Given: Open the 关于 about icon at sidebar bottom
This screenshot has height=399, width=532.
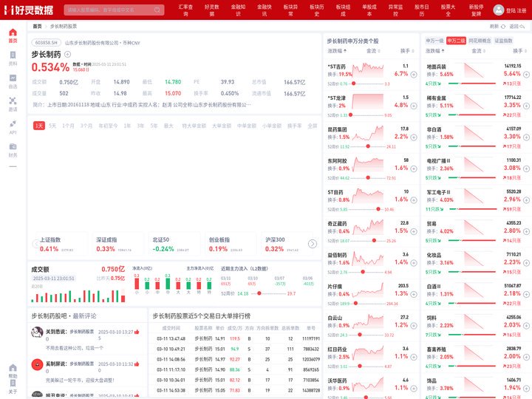Looking at the screenshot, I should 13,383.
